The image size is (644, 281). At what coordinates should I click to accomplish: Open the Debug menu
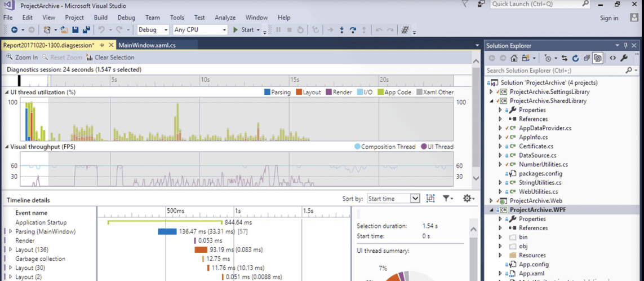(126, 17)
